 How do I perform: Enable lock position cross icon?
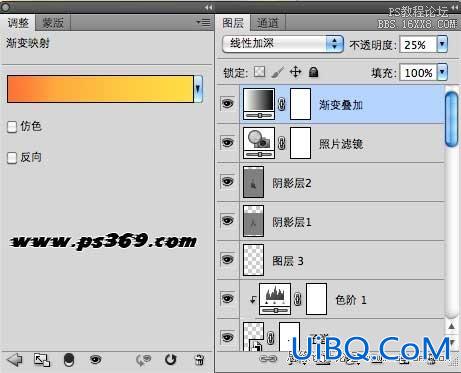295,72
